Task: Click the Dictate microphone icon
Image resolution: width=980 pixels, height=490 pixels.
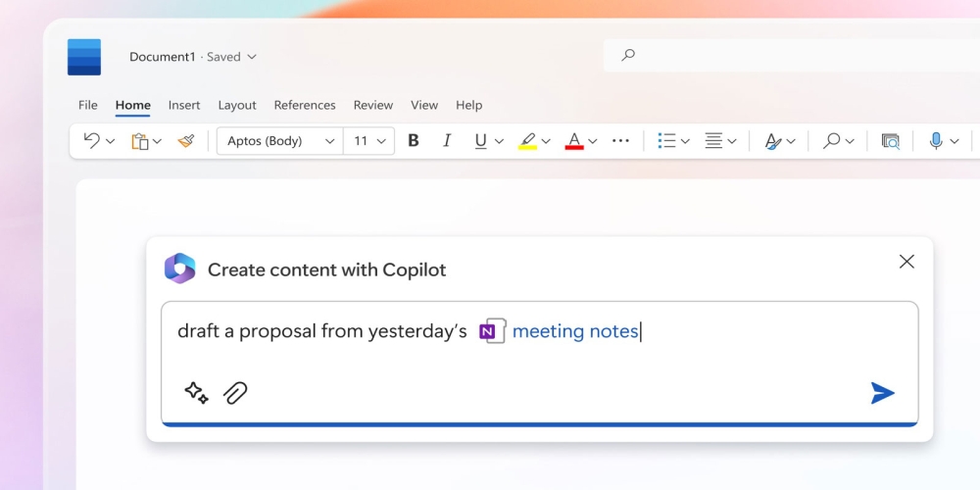Action: (936, 140)
